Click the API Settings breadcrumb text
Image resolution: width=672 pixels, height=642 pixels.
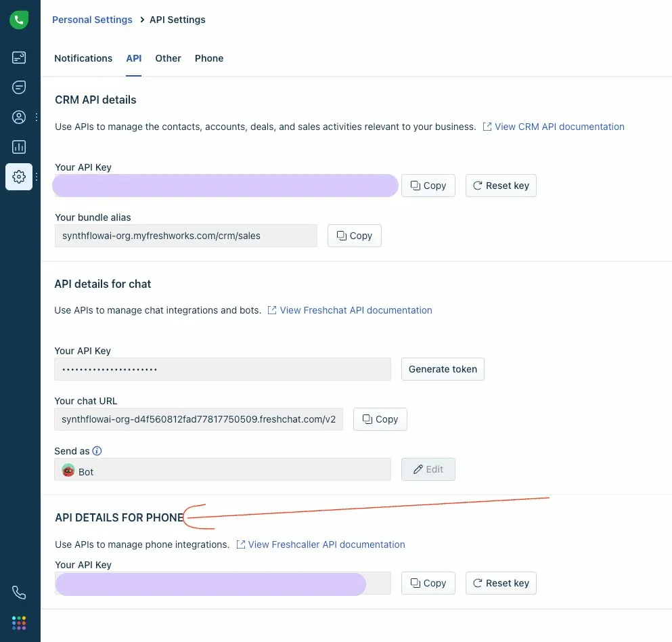177,20
